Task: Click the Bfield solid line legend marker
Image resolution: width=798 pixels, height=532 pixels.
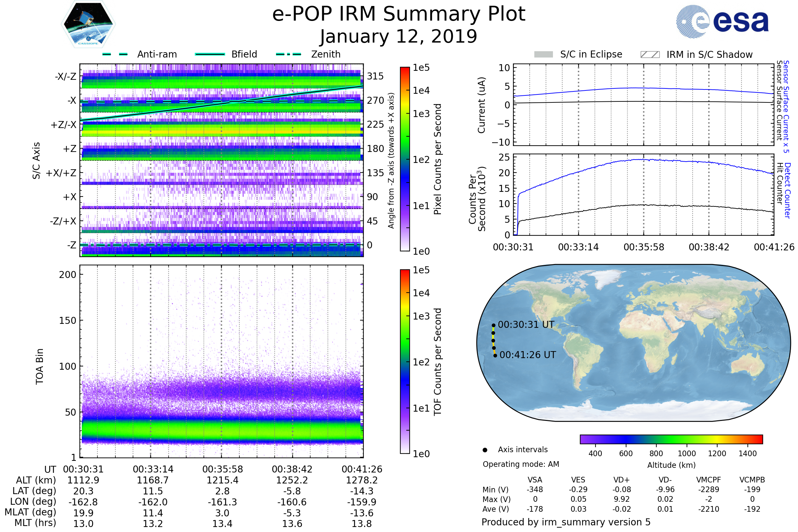Action: pyautogui.click(x=210, y=54)
